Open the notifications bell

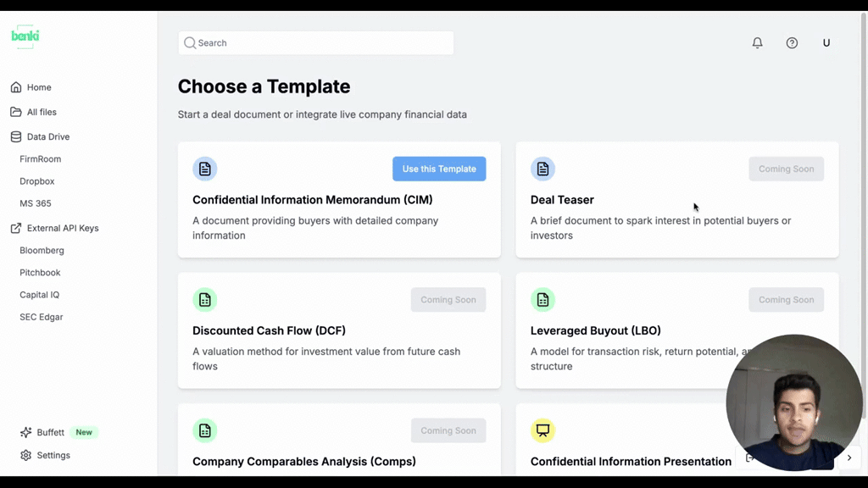coord(757,42)
